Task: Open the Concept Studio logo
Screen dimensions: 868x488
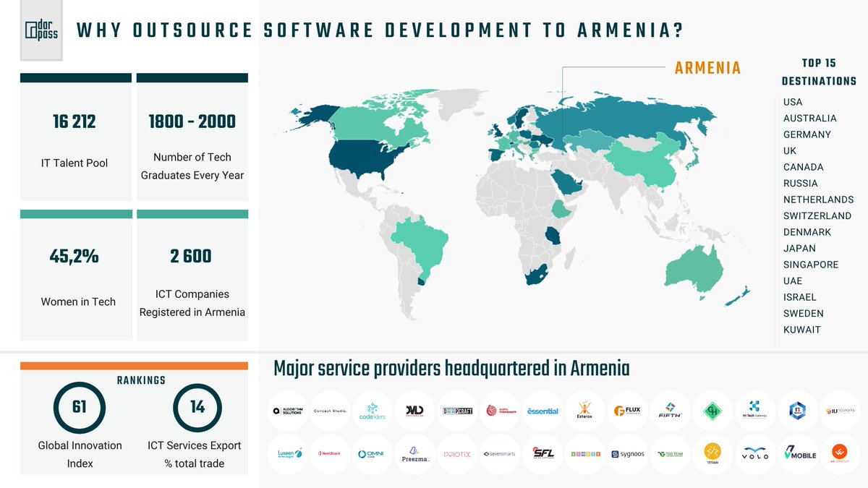Action: click(331, 411)
